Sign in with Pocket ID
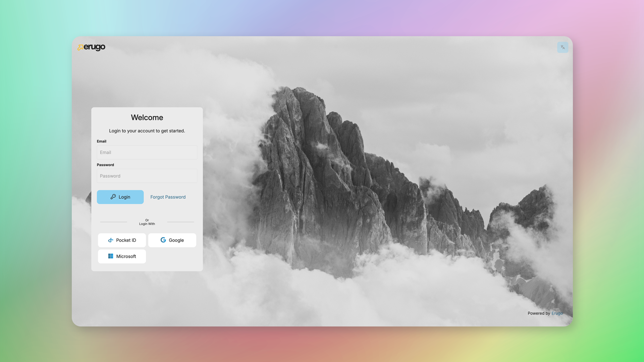The image size is (644, 362). coord(122,240)
